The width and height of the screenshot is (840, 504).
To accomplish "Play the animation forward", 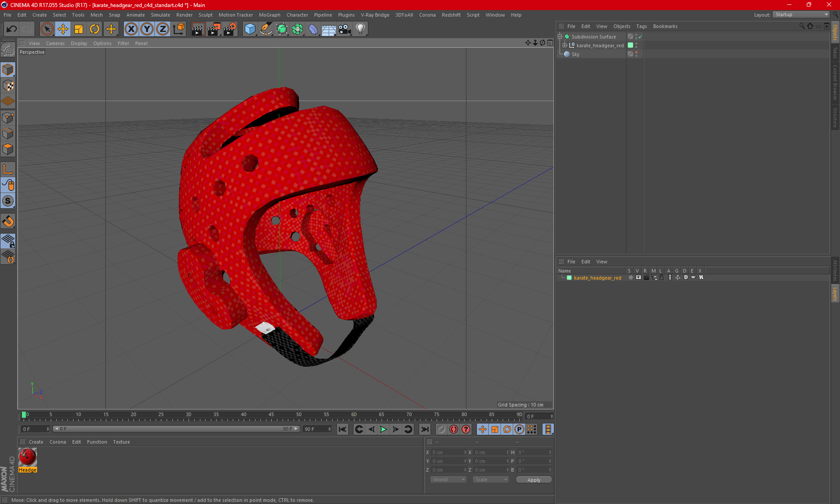I will (x=383, y=429).
